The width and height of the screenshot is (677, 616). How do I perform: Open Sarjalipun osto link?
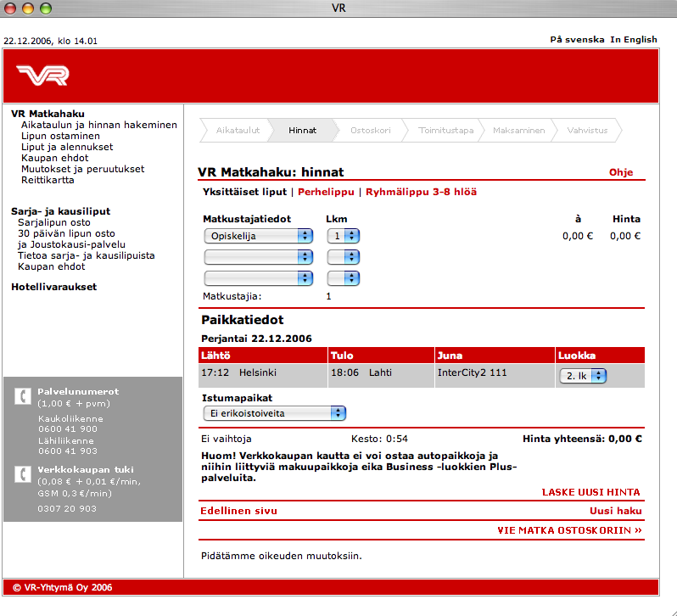54,222
